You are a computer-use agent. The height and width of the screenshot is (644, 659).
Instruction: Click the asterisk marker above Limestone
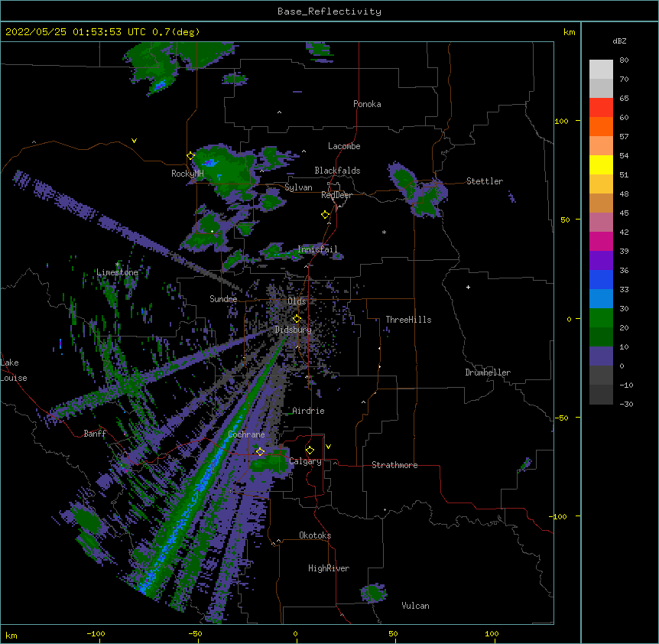(x=118, y=265)
